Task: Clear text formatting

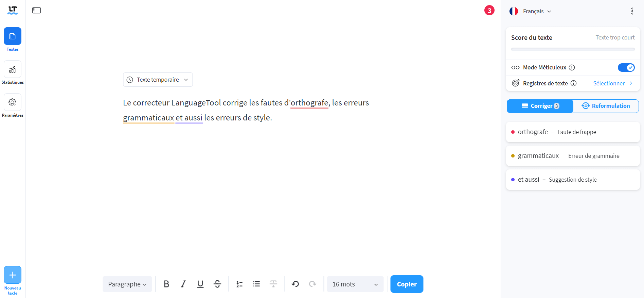Action: tap(273, 284)
